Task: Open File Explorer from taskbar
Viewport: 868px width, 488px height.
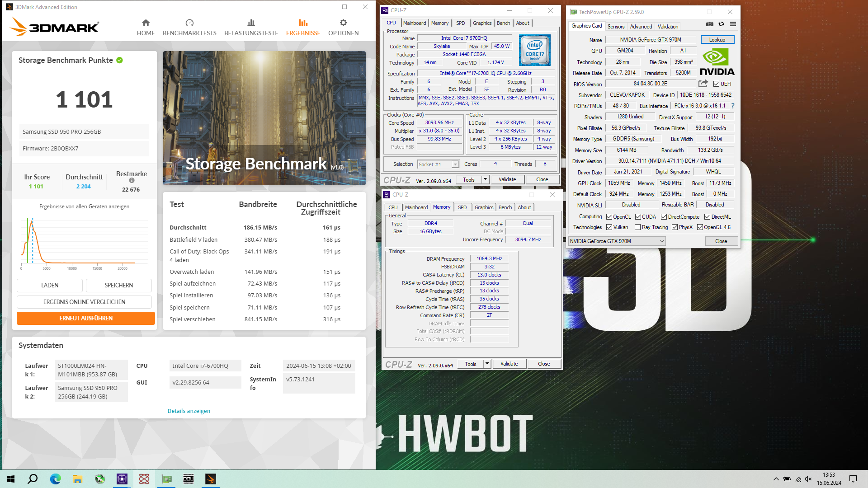Action: [x=77, y=479]
